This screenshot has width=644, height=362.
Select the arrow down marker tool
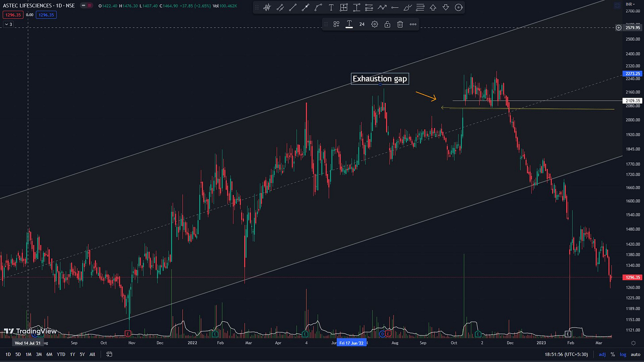point(446,8)
